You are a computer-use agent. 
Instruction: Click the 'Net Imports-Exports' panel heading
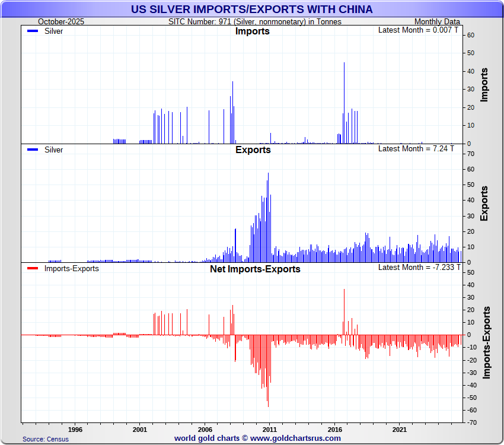[255, 269]
